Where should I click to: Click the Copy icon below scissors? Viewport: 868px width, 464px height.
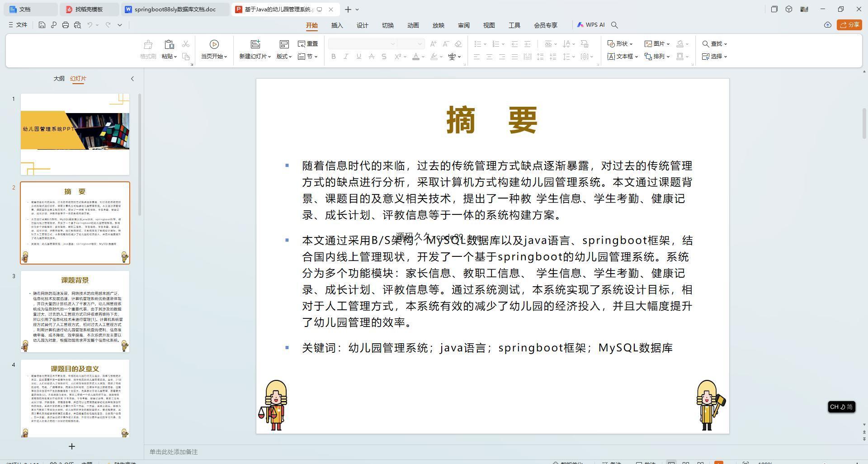pyautogui.click(x=186, y=57)
